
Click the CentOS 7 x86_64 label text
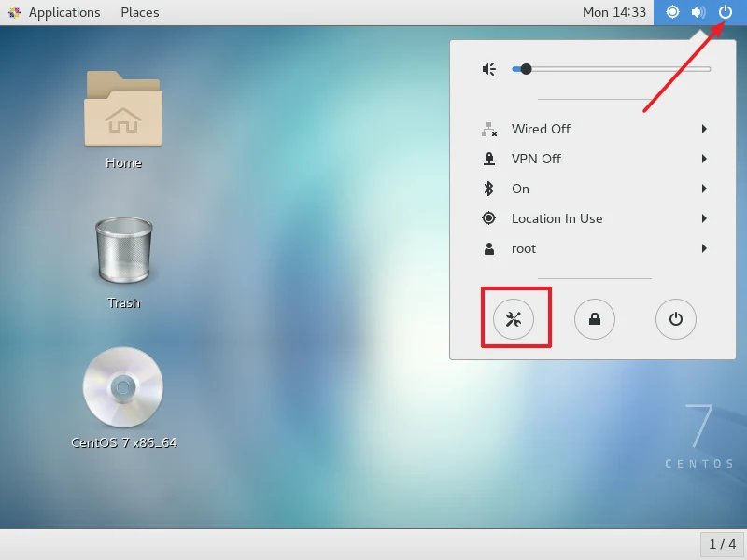tap(124, 442)
